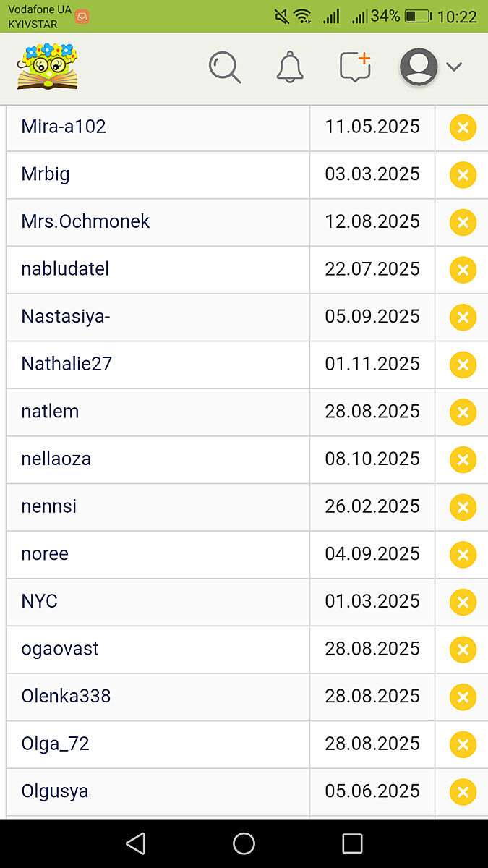Tap the site logo with glasses
The image size is (488, 868).
point(48,67)
